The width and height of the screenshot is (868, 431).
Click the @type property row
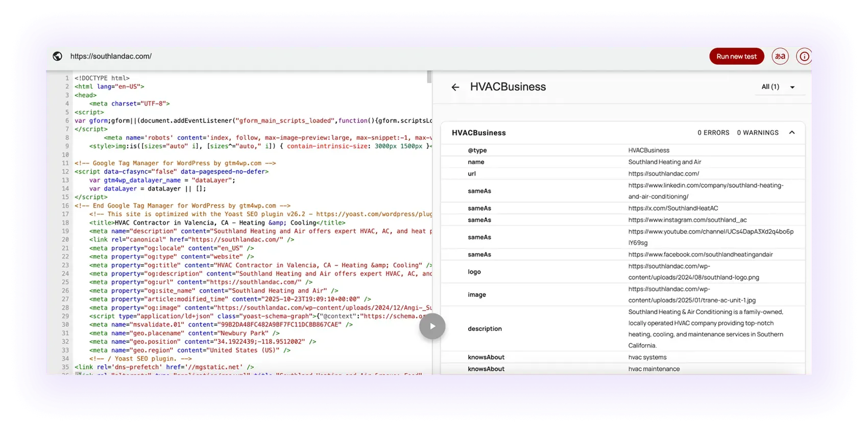(623, 150)
